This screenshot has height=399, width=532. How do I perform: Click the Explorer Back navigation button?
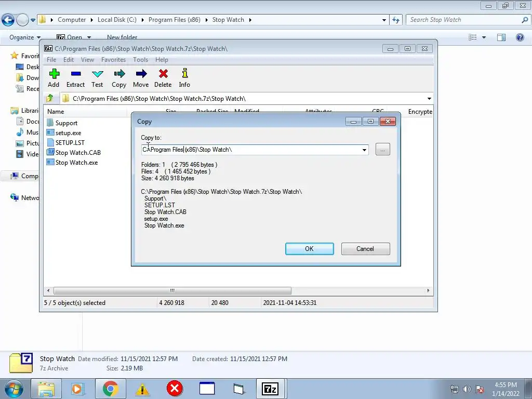click(8, 20)
